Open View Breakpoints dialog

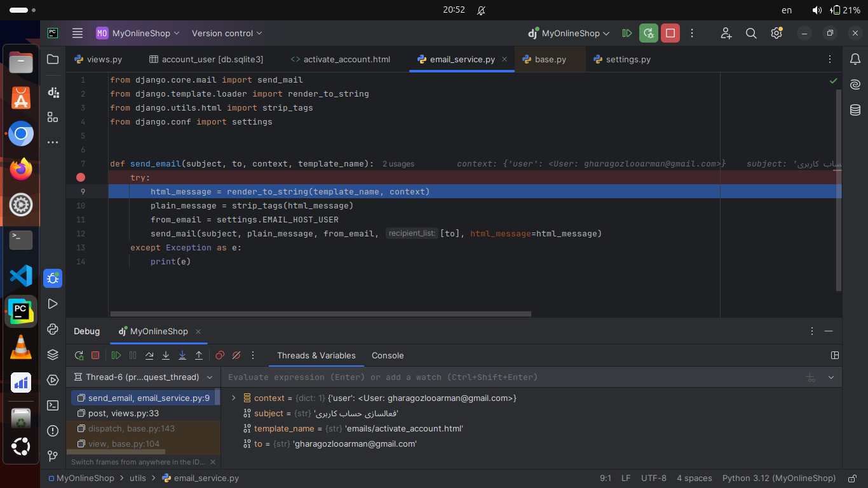coord(220,355)
